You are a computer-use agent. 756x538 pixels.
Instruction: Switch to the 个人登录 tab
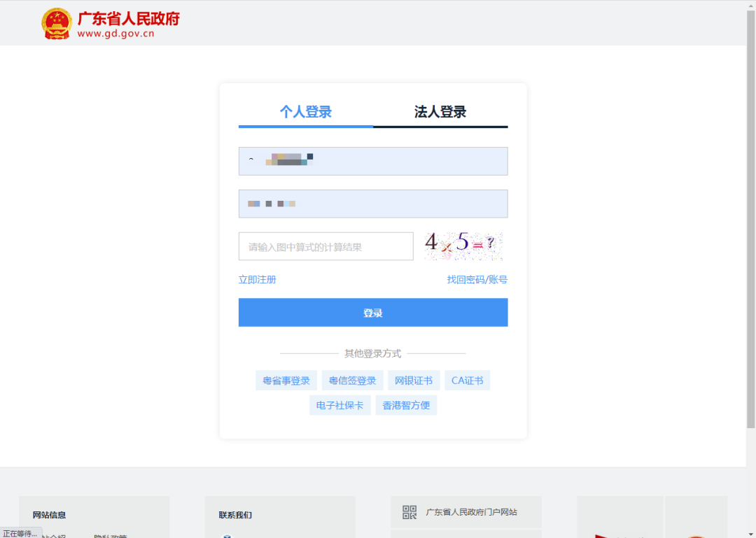click(x=306, y=112)
